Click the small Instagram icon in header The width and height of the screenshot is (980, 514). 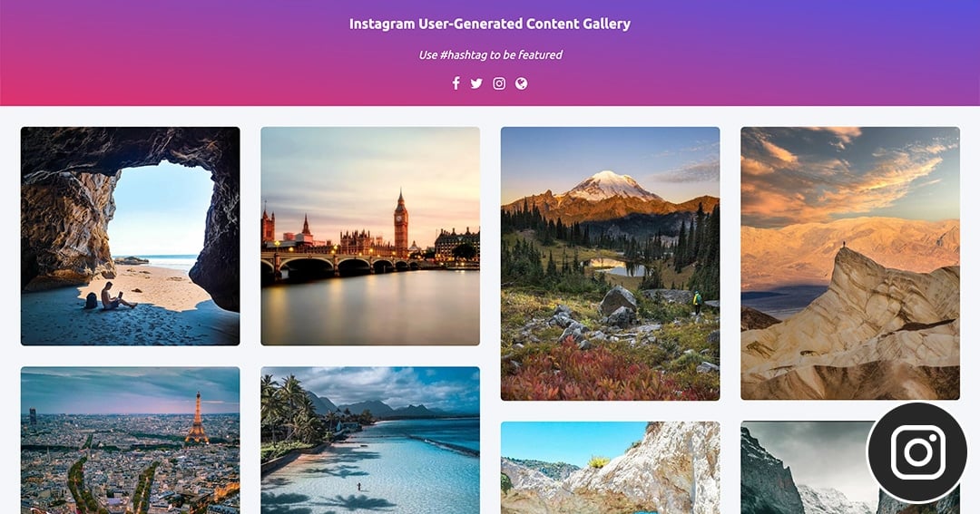tap(499, 83)
